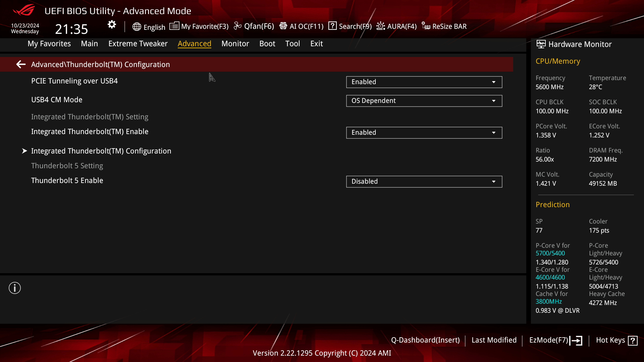Image resolution: width=644 pixels, height=362 pixels.
Task: Enable Thunderbolt 5
Action: point(424,181)
